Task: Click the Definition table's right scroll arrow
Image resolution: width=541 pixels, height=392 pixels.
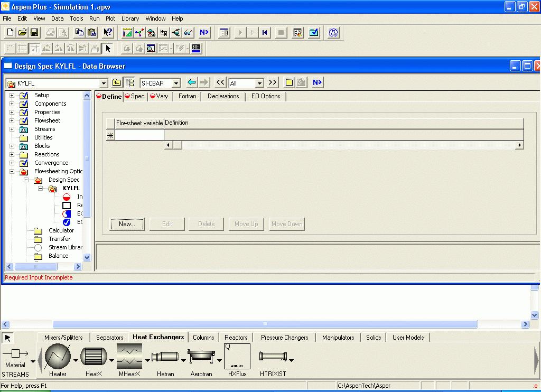Action: tap(520, 145)
